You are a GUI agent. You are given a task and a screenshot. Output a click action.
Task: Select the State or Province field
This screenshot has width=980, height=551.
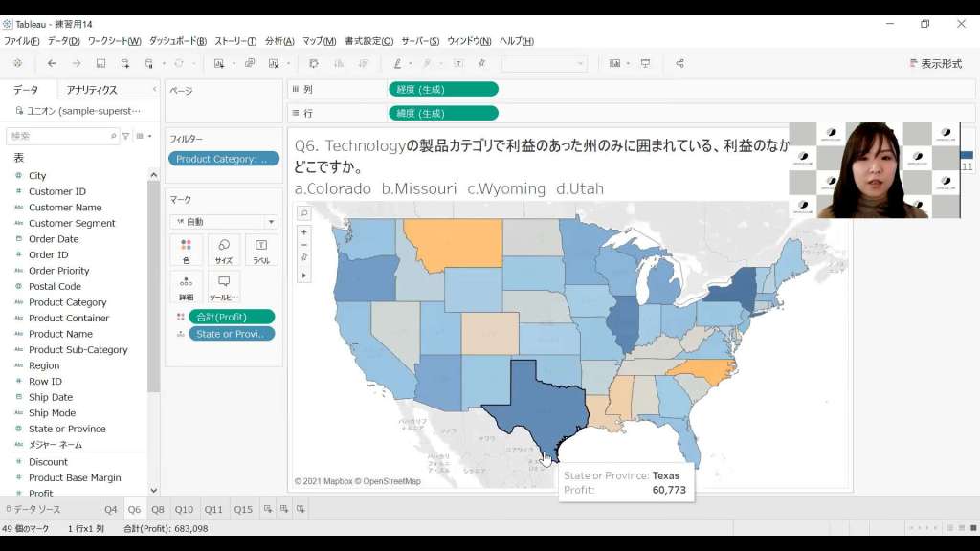pos(67,429)
